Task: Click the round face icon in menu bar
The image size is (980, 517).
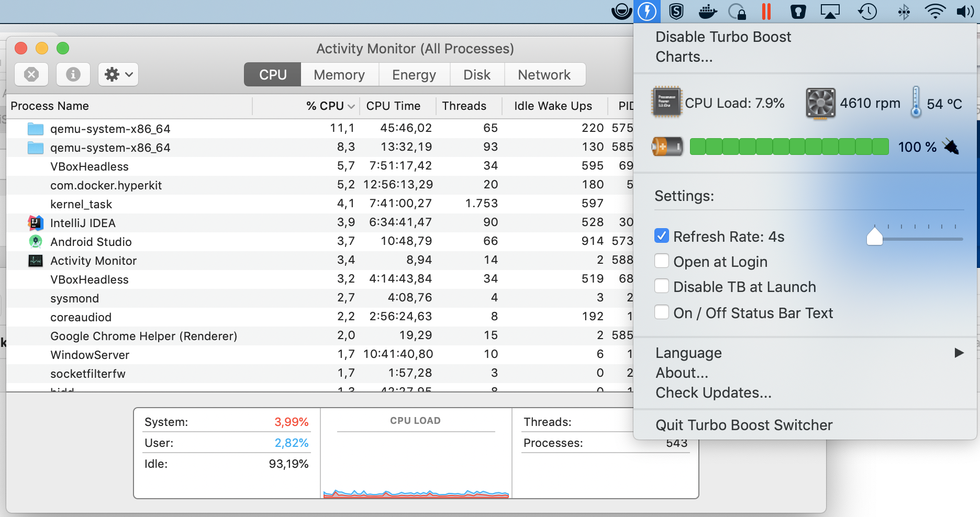Action: (622, 12)
